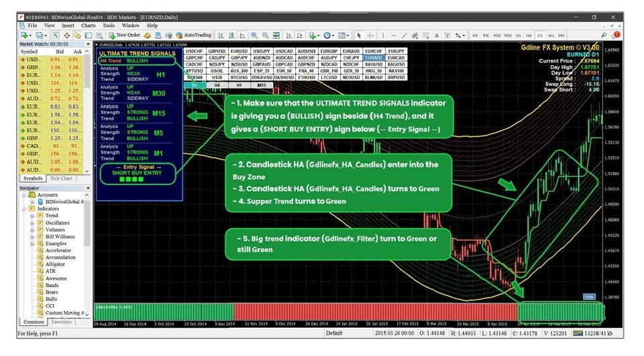The image size is (644, 356).
Task: Expand the Oscillators folder
Action: click(32, 223)
